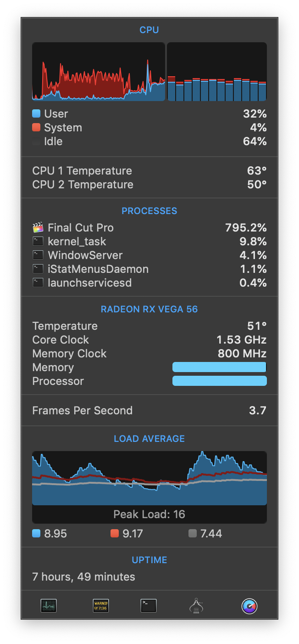The width and height of the screenshot is (299, 644).
Task: Open Activity Monitor from bottom icon row
Action: [48, 606]
